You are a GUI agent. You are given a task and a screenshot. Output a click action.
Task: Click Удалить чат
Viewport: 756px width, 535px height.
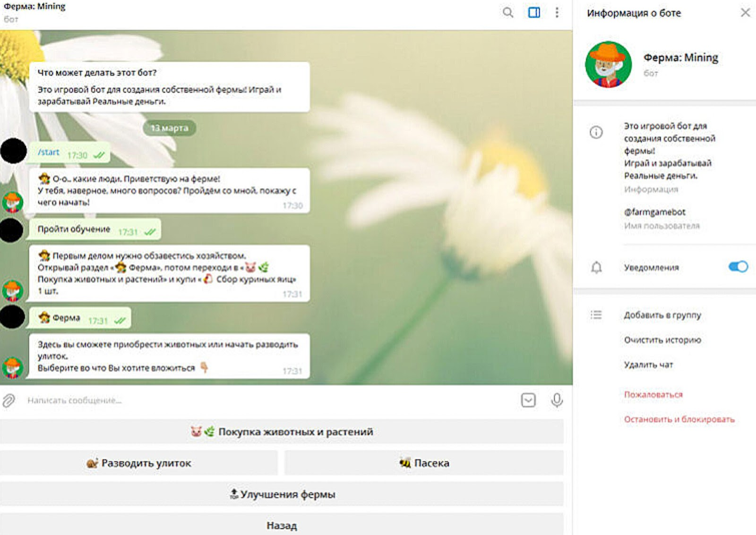click(x=648, y=365)
